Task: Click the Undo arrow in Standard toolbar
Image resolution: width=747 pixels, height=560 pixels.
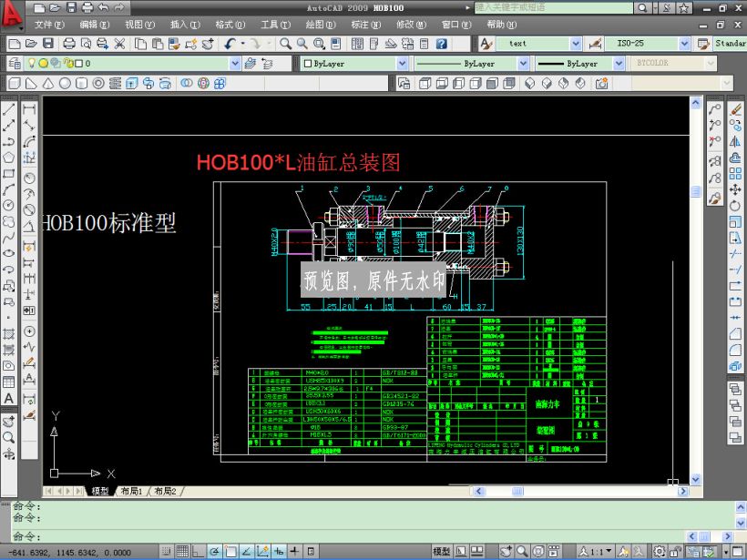Action: (230, 44)
